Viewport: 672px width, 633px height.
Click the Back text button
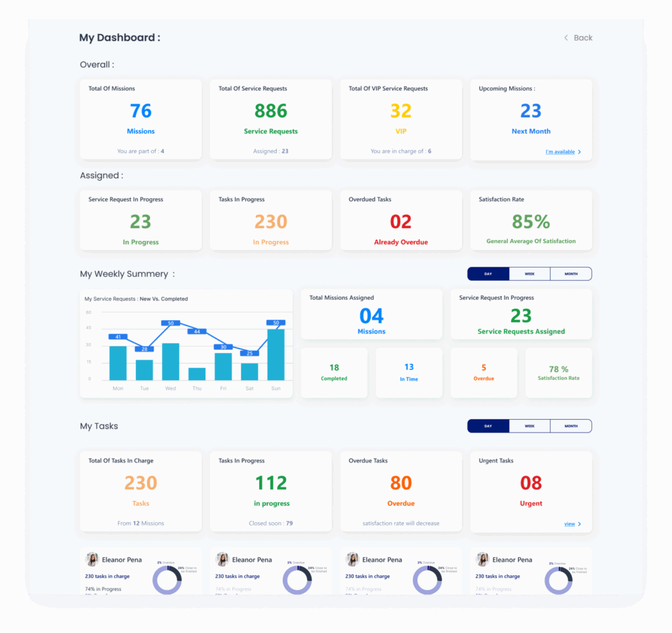(x=583, y=38)
